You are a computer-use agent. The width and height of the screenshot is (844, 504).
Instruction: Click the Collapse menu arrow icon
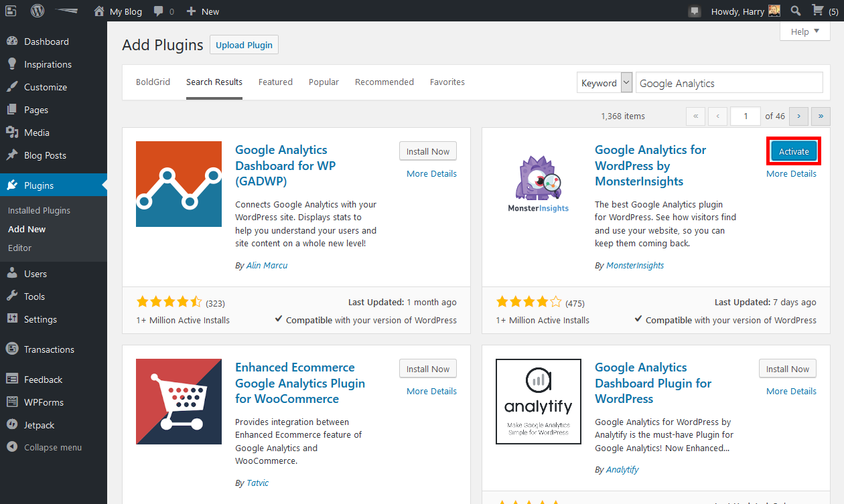pos(12,447)
